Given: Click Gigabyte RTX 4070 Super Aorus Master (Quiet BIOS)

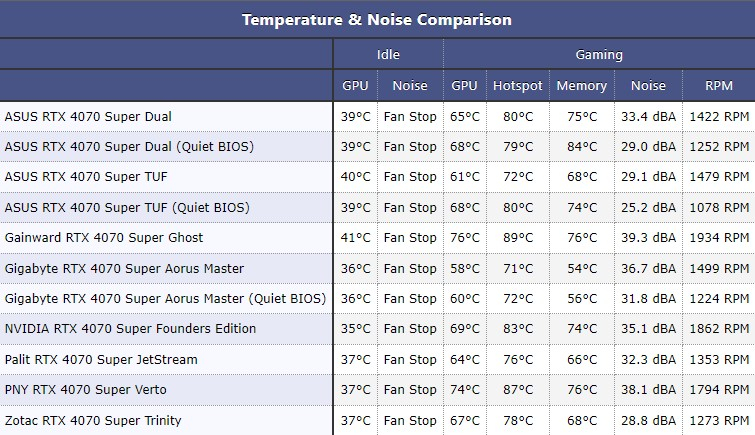Looking at the screenshot, I should click(x=165, y=299).
